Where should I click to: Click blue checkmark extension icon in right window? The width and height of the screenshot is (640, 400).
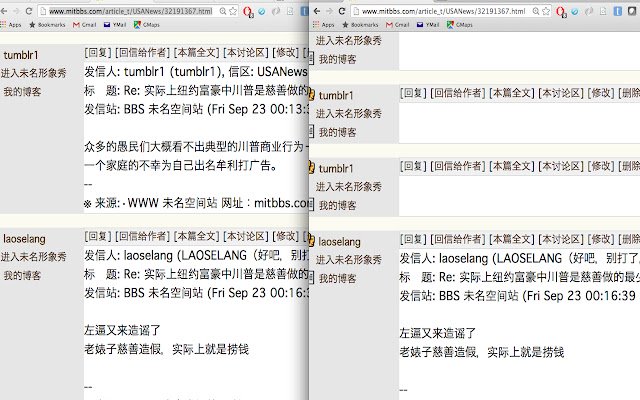[x=575, y=11]
